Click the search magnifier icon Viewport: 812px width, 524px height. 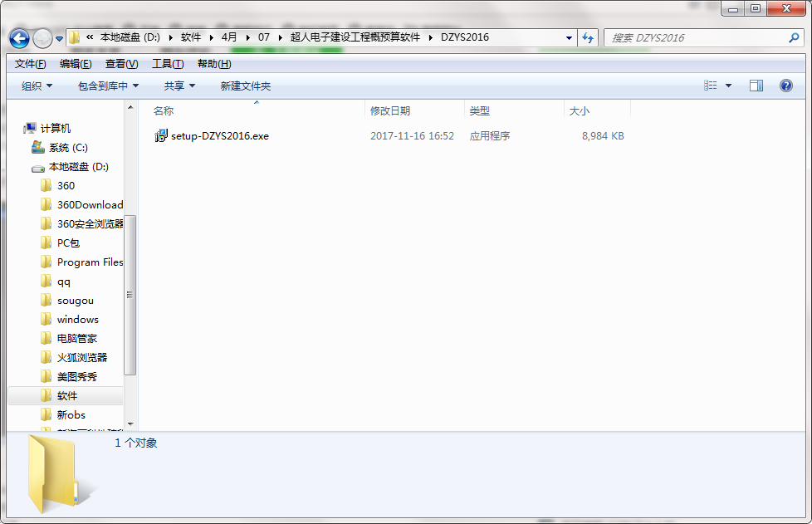[794, 38]
